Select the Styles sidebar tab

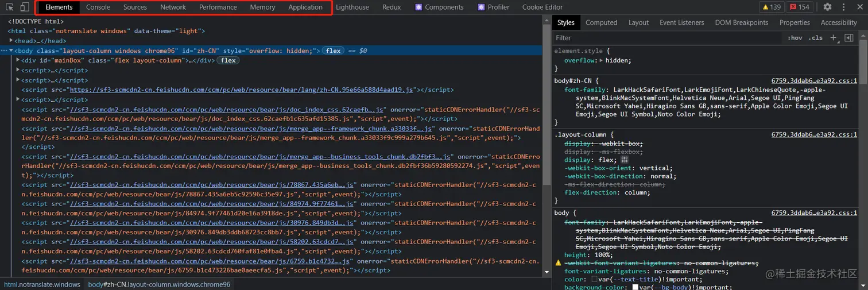click(x=565, y=22)
